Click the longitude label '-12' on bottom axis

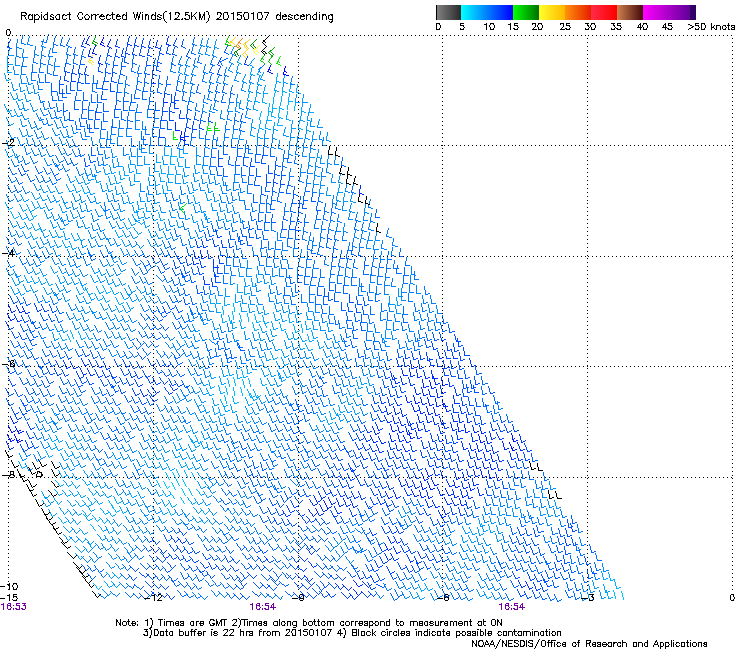(x=153, y=598)
